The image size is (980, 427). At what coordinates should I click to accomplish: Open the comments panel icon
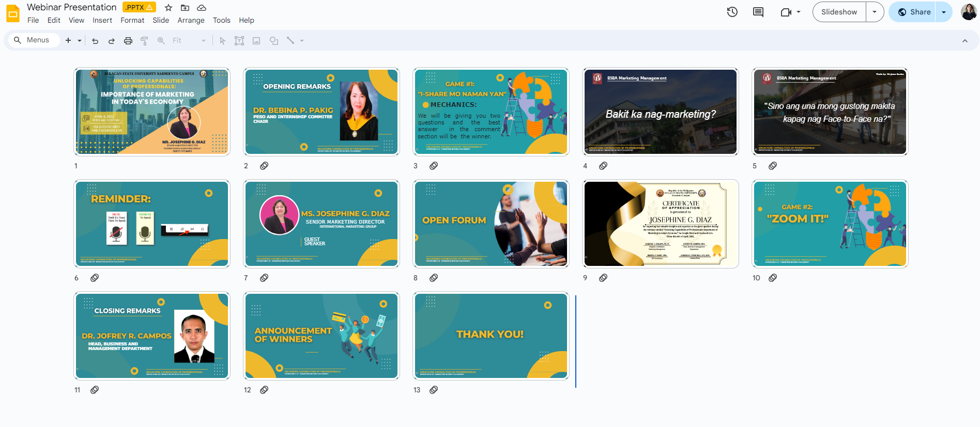point(758,12)
